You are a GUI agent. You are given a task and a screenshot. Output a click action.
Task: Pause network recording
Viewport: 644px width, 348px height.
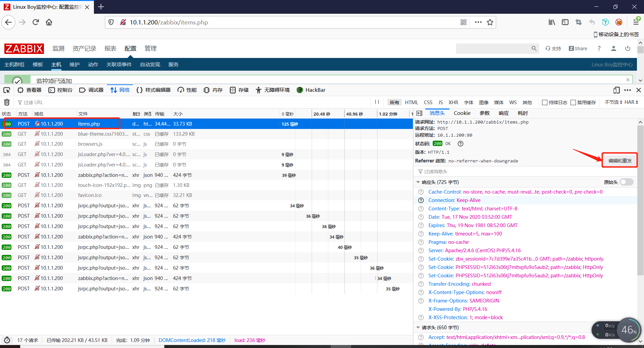coord(377,102)
